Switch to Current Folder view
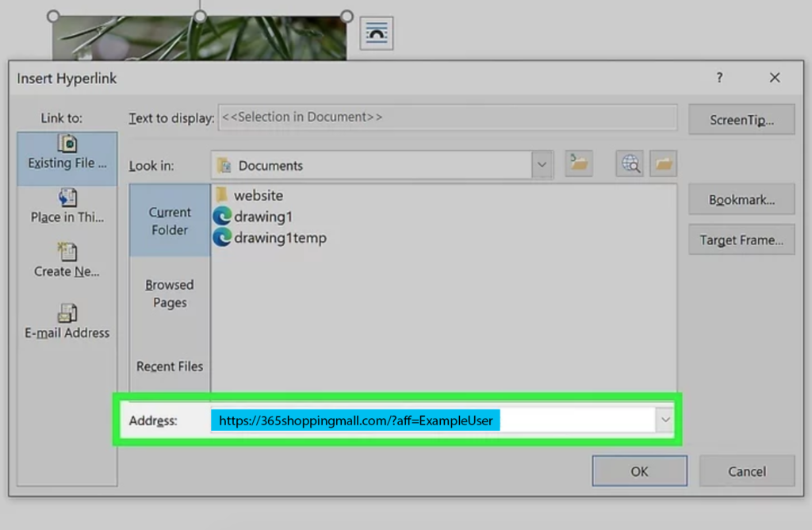The image size is (812, 530). [x=170, y=221]
